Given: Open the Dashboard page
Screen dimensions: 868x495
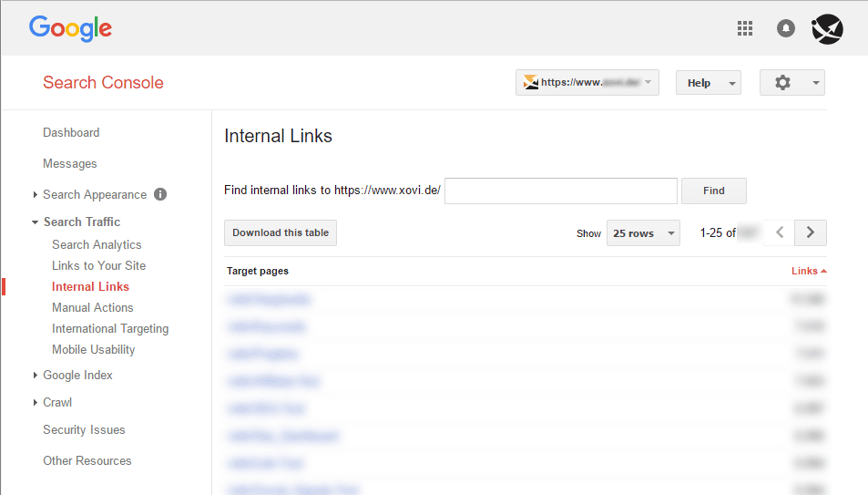Looking at the screenshot, I should tap(71, 132).
